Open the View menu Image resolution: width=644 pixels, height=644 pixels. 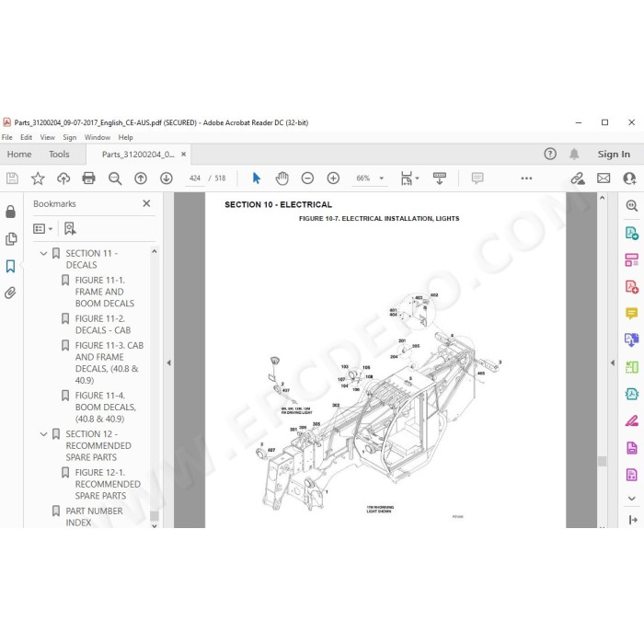click(x=47, y=137)
